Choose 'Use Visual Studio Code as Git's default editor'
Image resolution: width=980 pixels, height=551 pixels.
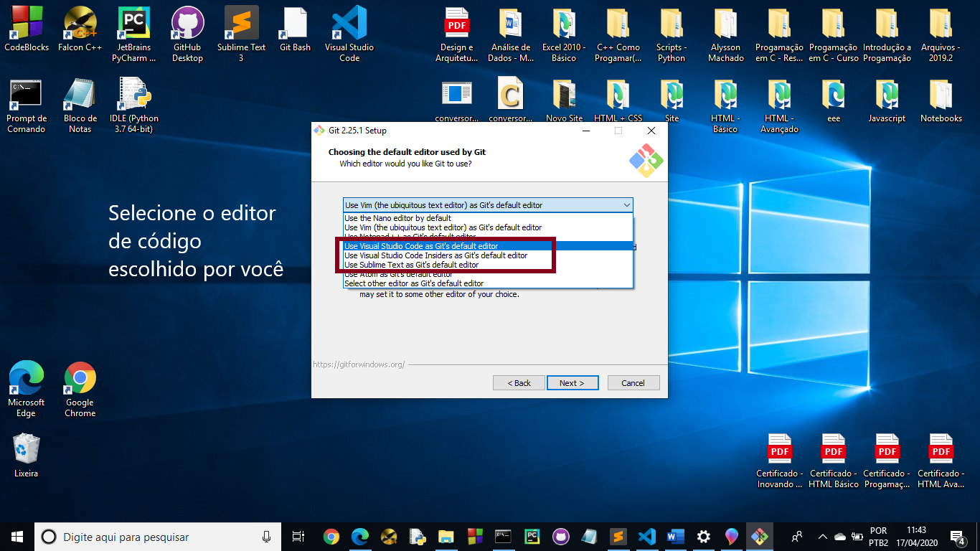(x=488, y=246)
